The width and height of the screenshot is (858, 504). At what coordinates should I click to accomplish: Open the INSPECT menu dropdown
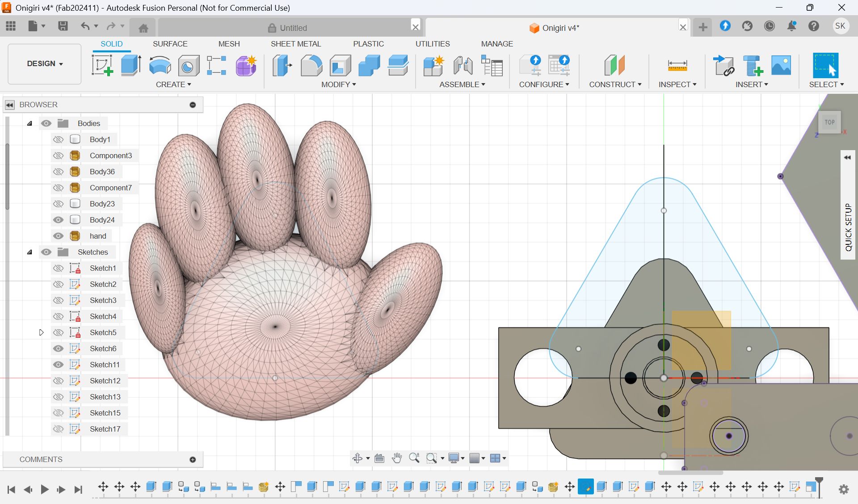coord(677,84)
